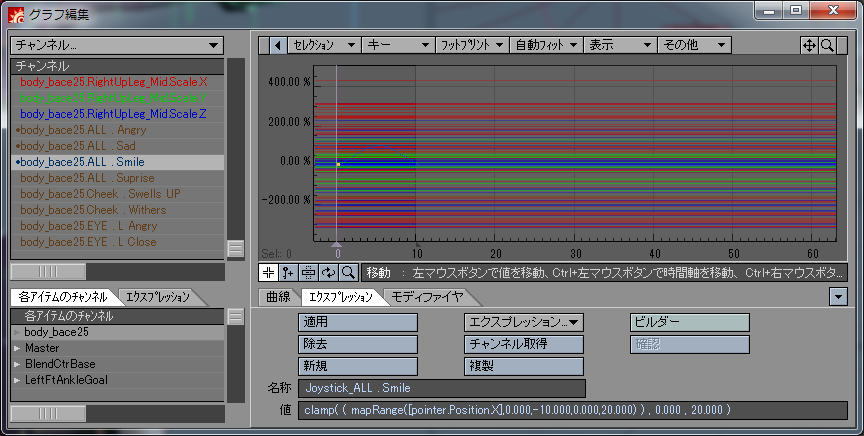This screenshot has height=436, width=864.
Task: Select the Stretch mode icon
Action: pyautogui.click(x=308, y=272)
